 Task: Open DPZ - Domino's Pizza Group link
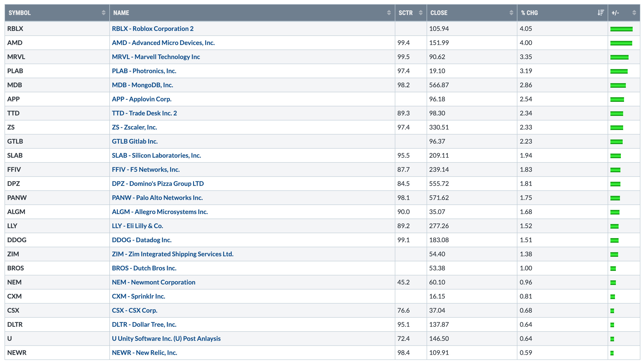pos(157,184)
